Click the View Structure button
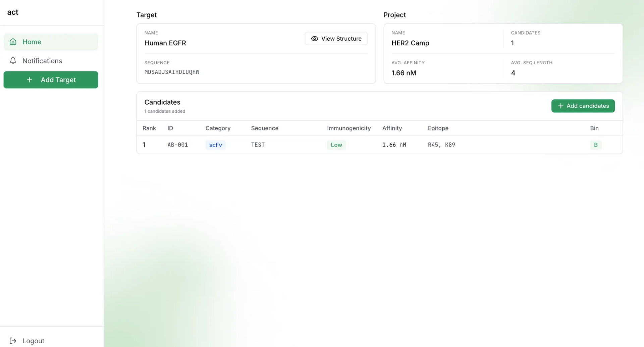This screenshot has height=347, width=644. 336,39
